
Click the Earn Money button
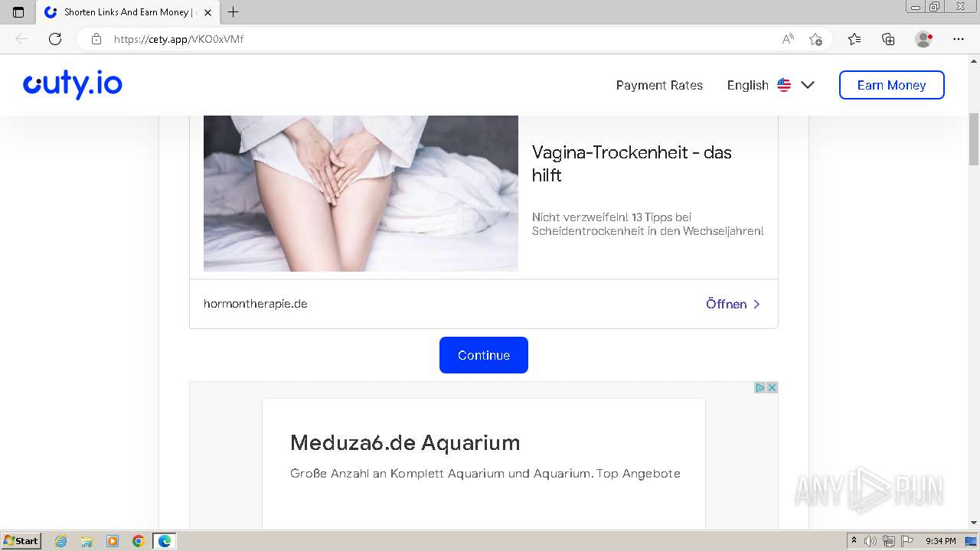coord(892,85)
